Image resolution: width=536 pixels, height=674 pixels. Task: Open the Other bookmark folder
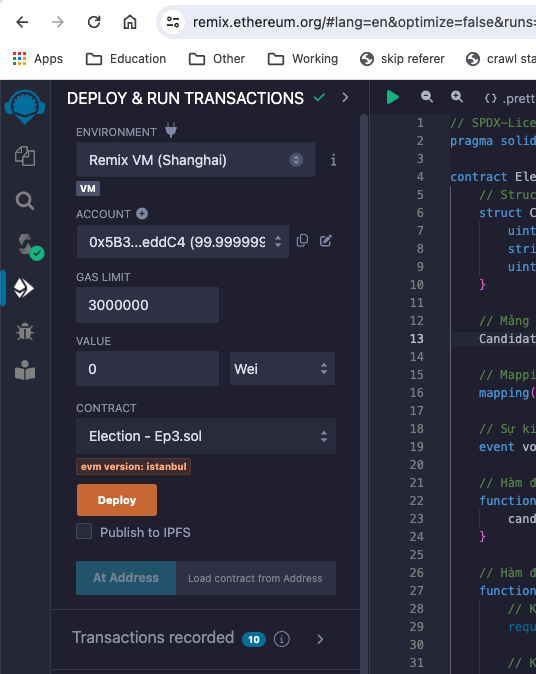(217, 58)
